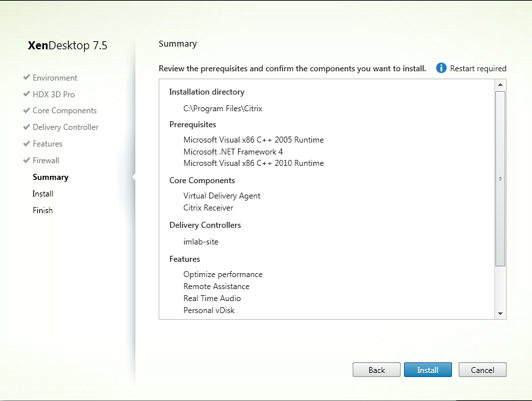This screenshot has height=401, width=532.
Task: Cancel the XenDesktop installation
Action: 482,370
